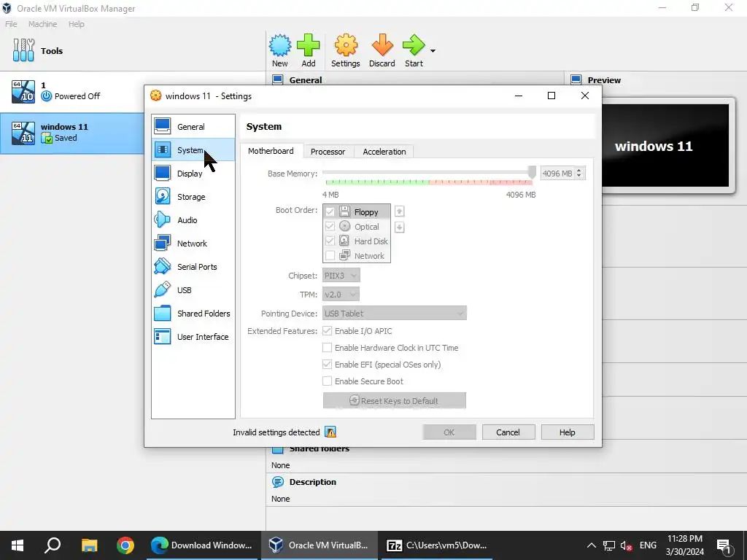
Task: Click the New VM toolbar icon
Action: click(x=280, y=46)
